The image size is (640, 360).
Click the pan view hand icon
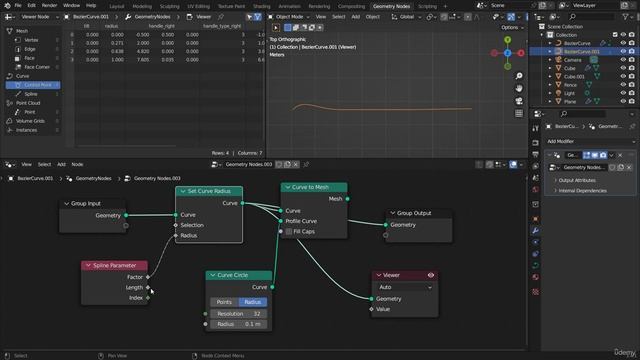519,88
